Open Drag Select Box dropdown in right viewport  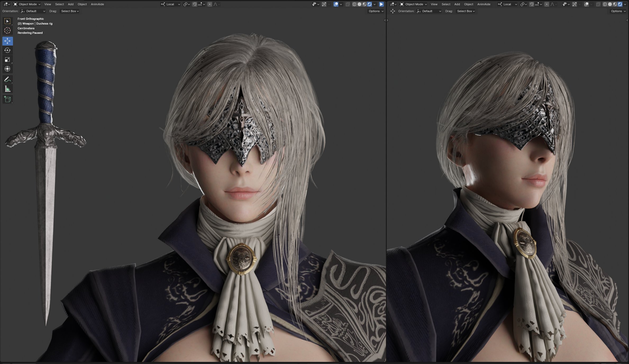tap(466, 11)
